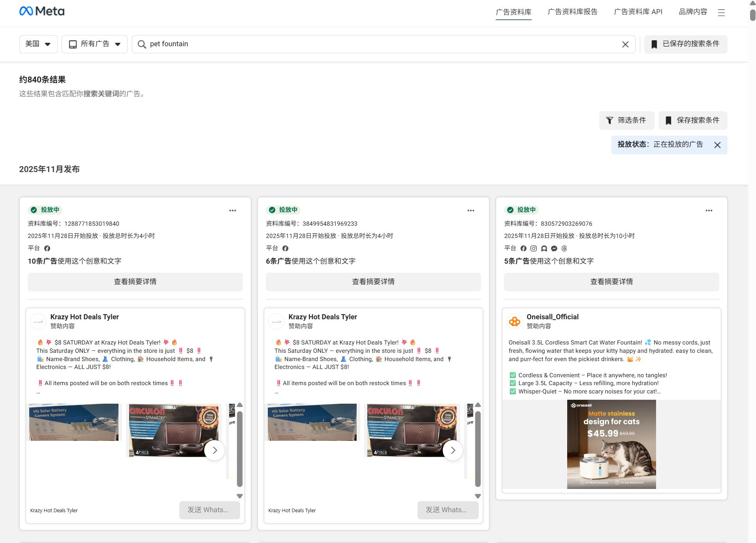
Task: Click the 2025年11月发布 section heading
Action: click(49, 169)
